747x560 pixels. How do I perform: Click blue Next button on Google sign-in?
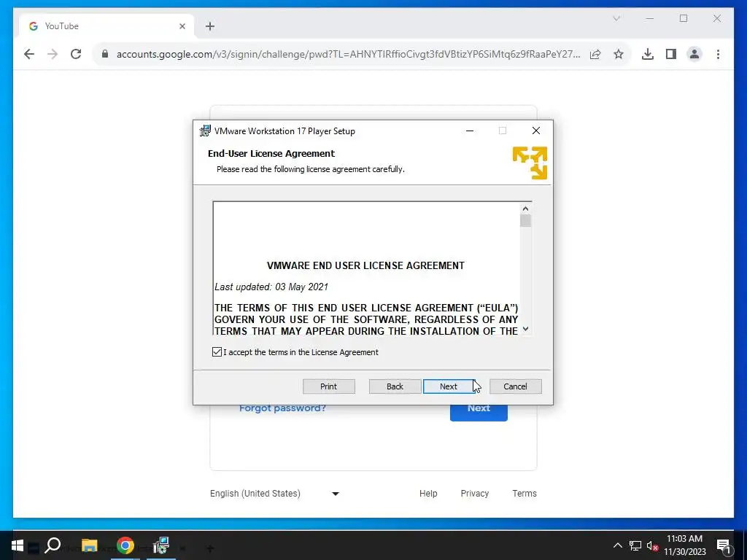479,413
